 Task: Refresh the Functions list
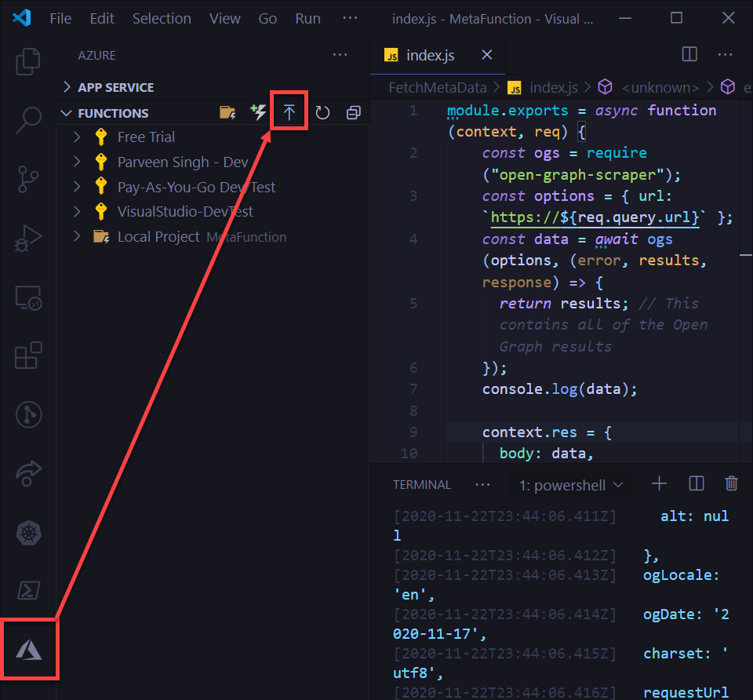tap(322, 112)
